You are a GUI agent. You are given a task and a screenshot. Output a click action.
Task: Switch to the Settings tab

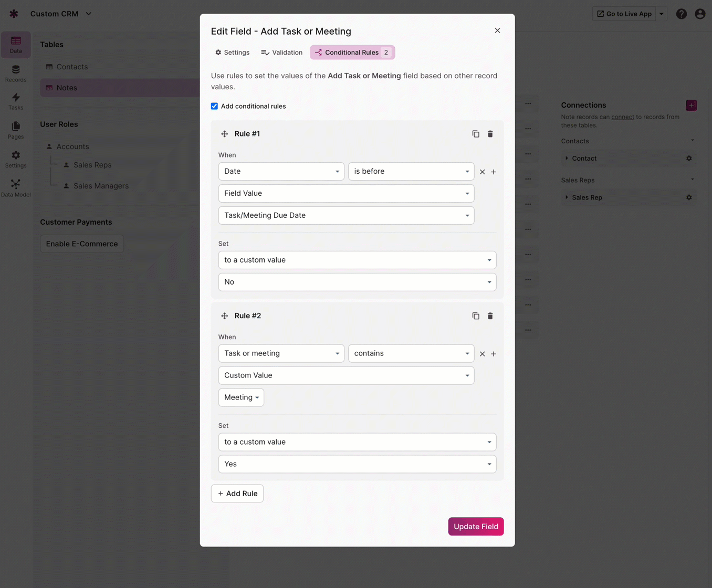coord(232,52)
